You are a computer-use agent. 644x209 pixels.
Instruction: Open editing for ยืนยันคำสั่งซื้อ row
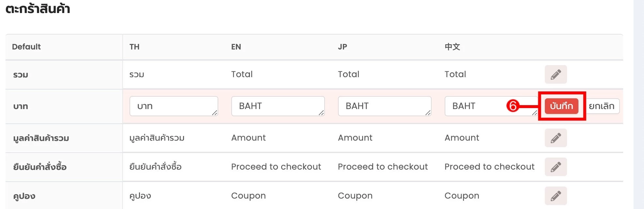[x=556, y=167]
